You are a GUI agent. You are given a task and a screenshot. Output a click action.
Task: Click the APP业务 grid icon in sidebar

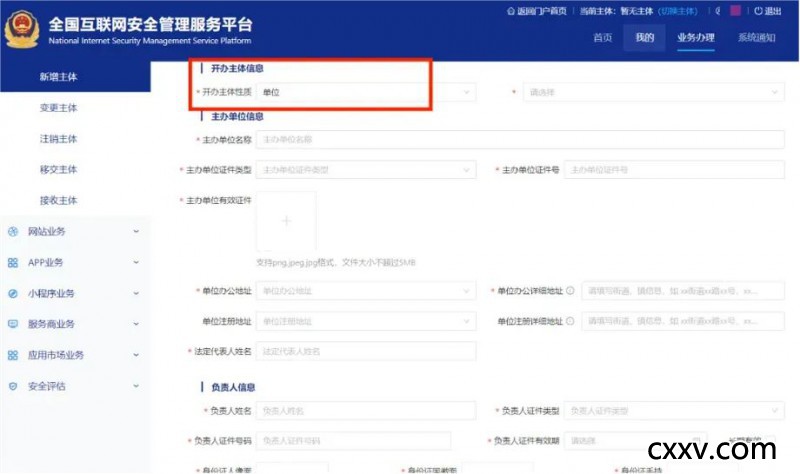coord(13,263)
